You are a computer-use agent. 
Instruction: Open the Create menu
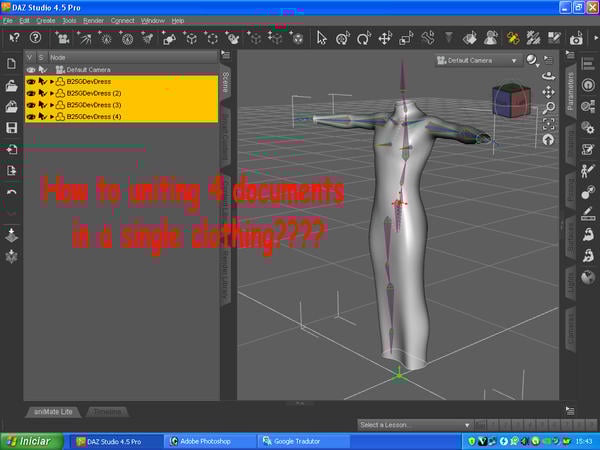(x=46, y=21)
